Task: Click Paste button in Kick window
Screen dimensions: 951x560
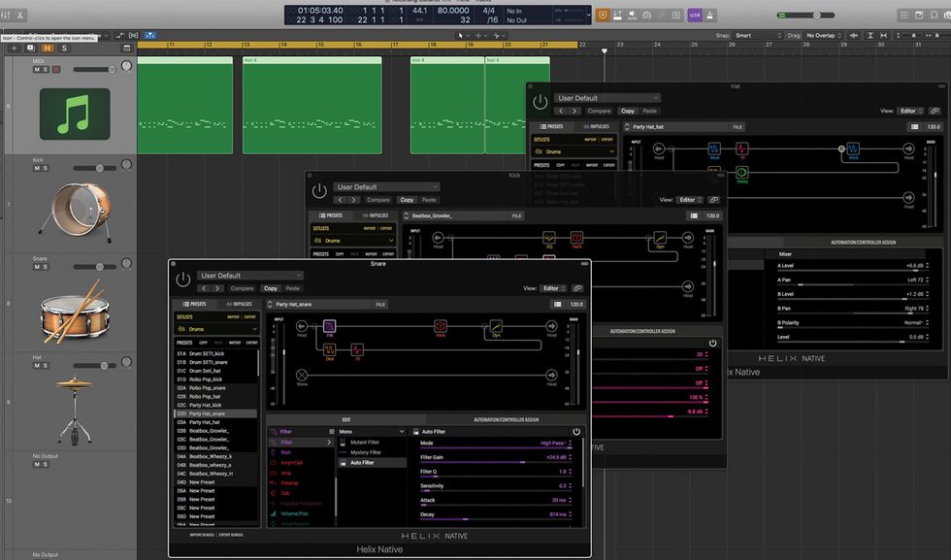Action: tap(429, 200)
